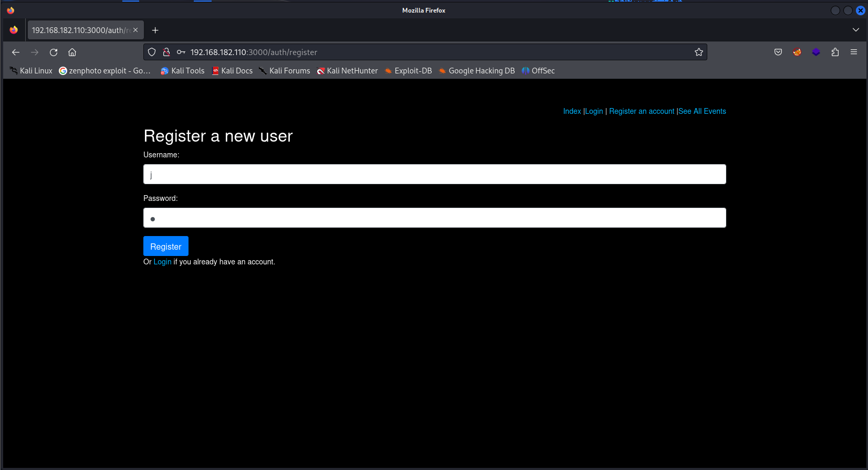Click the Index navigation link

[x=572, y=111]
